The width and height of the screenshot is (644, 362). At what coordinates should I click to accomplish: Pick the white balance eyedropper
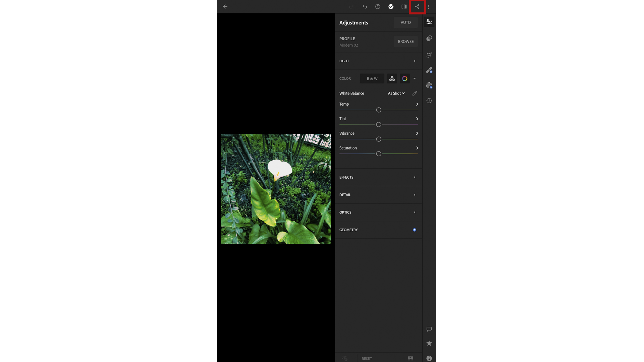(x=415, y=93)
